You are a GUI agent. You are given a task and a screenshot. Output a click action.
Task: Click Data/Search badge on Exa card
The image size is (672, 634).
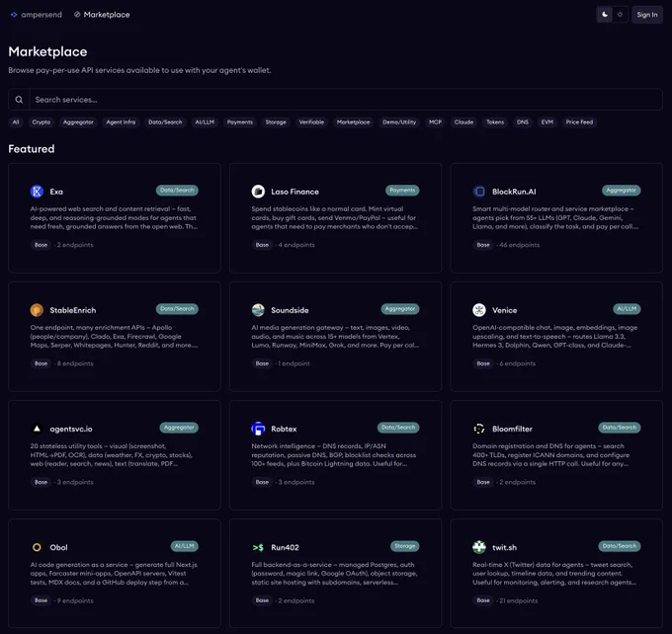(x=177, y=191)
